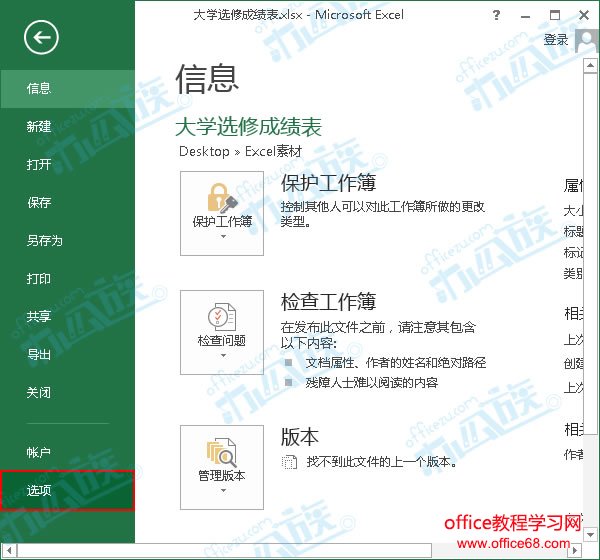Viewport: 600px width, 560px height.
Task: Click the Check for Issues document icon
Action: tap(222, 317)
